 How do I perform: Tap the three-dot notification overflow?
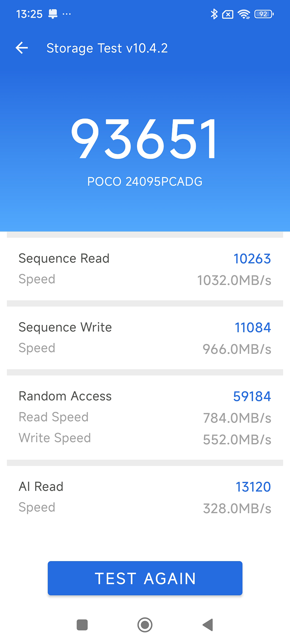(x=67, y=14)
